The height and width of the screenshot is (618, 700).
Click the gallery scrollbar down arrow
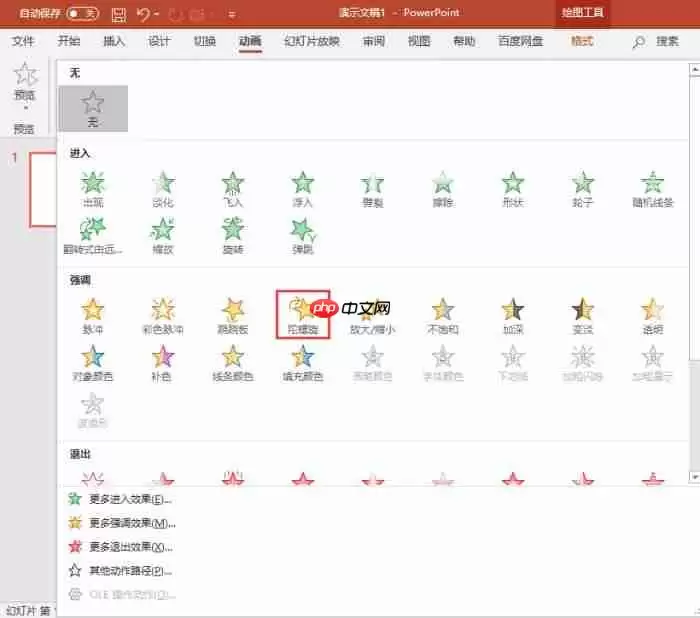pos(694,477)
